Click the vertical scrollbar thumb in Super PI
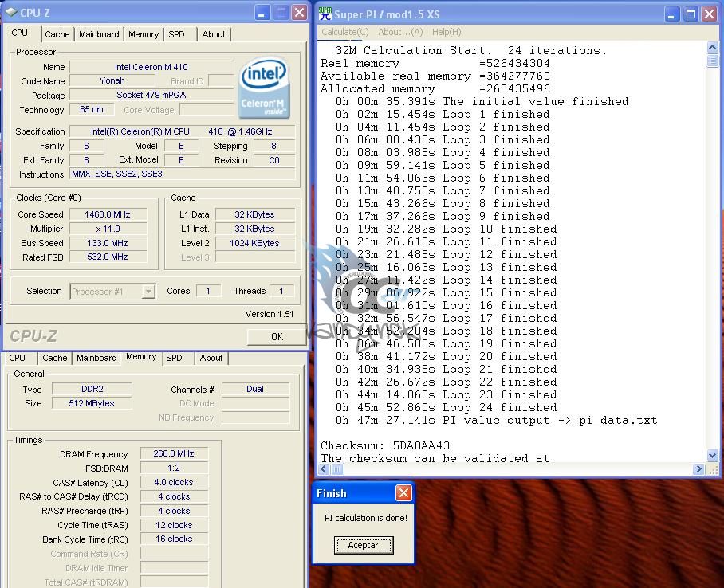Image resolution: width=724 pixels, height=588 pixels. [712, 61]
